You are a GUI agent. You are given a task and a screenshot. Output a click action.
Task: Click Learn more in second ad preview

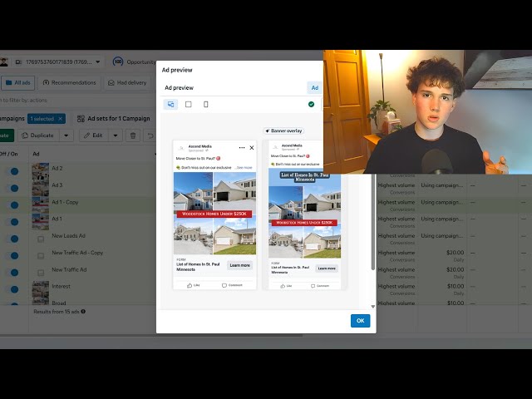click(327, 268)
